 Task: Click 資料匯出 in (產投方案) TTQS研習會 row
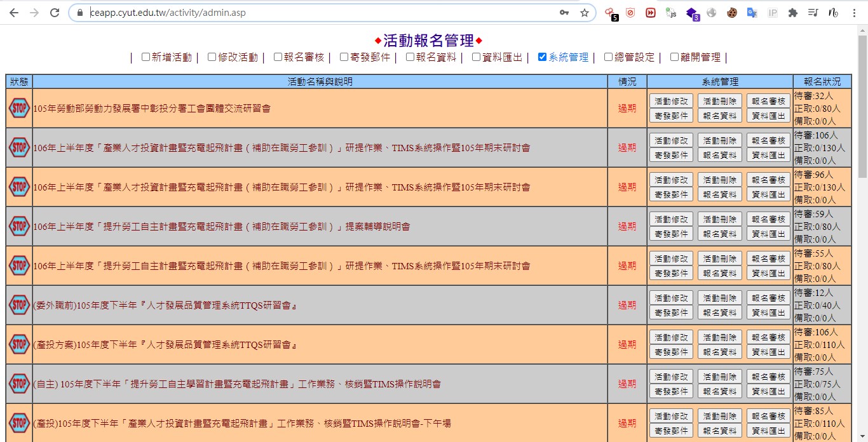768,352
